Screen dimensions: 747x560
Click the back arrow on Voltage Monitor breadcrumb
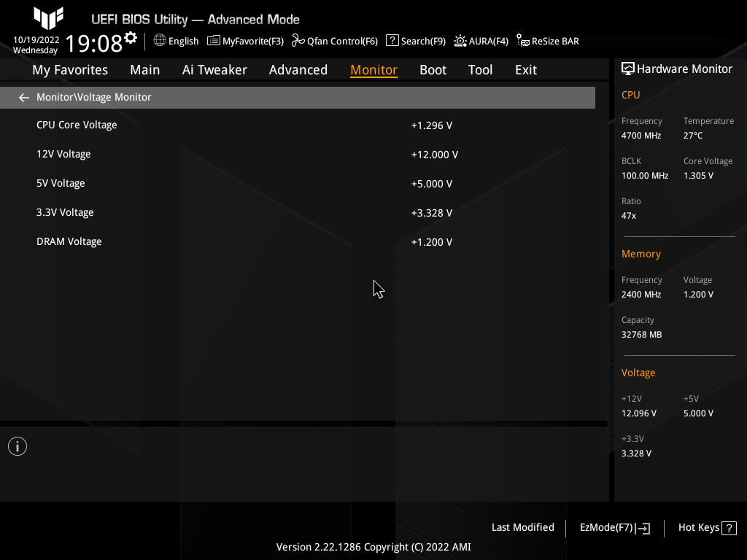[x=23, y=97]
